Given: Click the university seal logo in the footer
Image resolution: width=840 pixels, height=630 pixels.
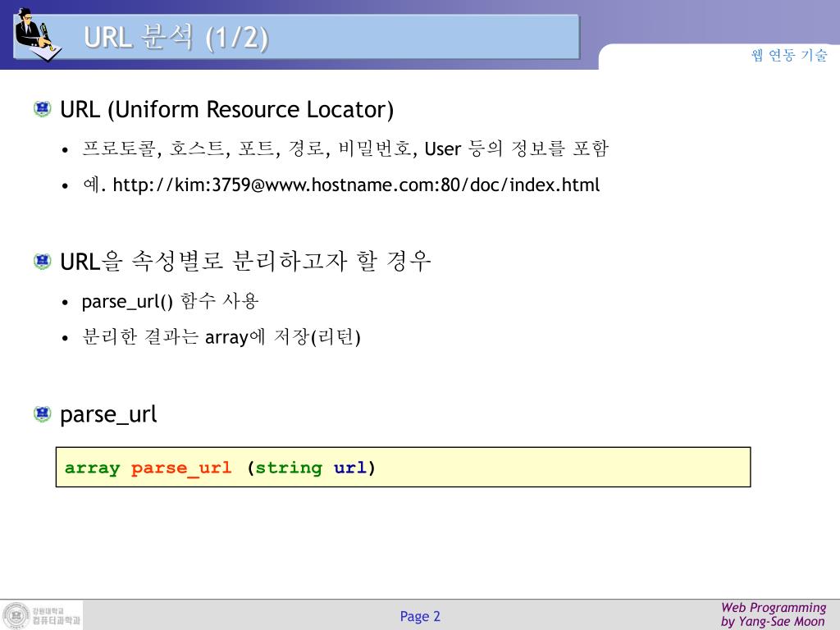Looking at the screenshot, I should click(16, 615).
